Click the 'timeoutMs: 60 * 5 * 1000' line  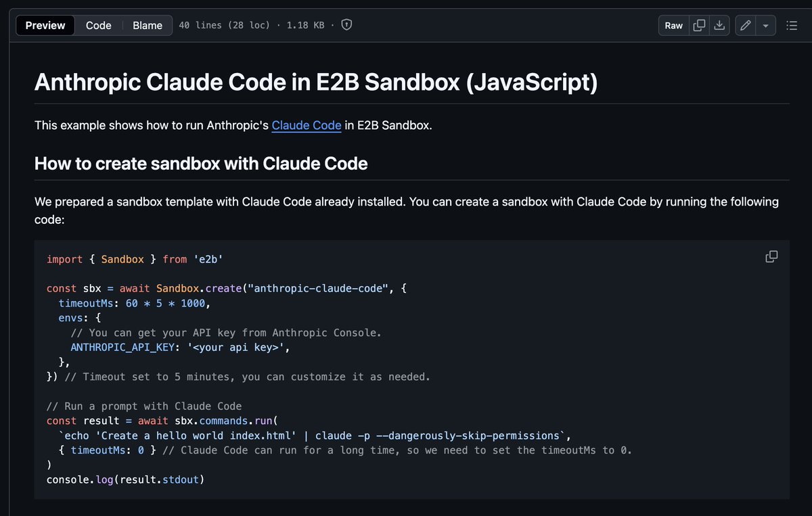[135, 303]
